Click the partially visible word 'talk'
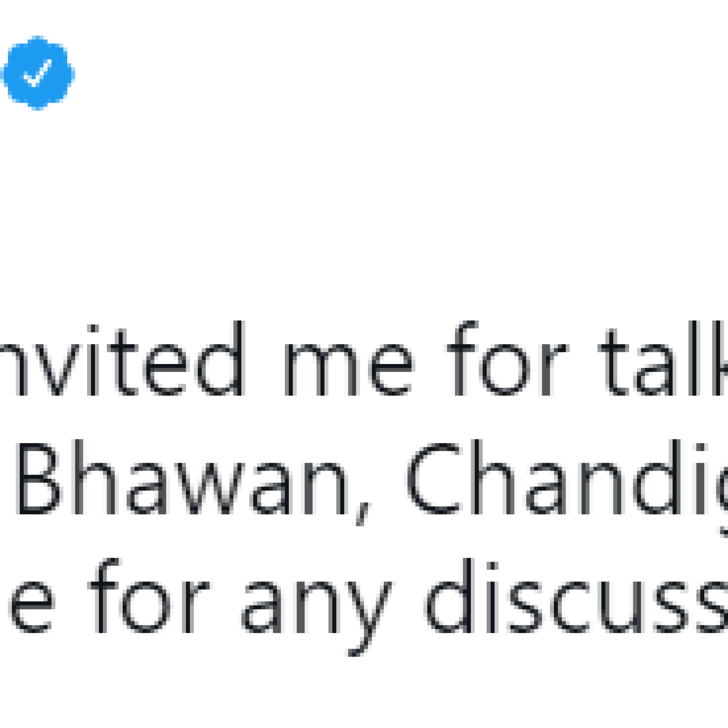 coord(663,358)
